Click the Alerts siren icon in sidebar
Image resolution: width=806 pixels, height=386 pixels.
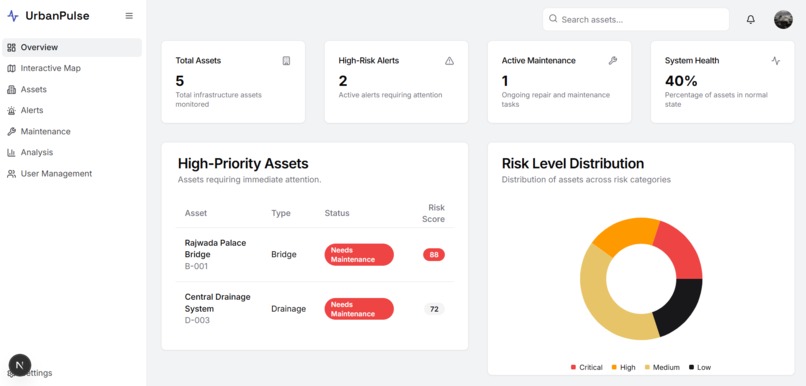[11, 111]
